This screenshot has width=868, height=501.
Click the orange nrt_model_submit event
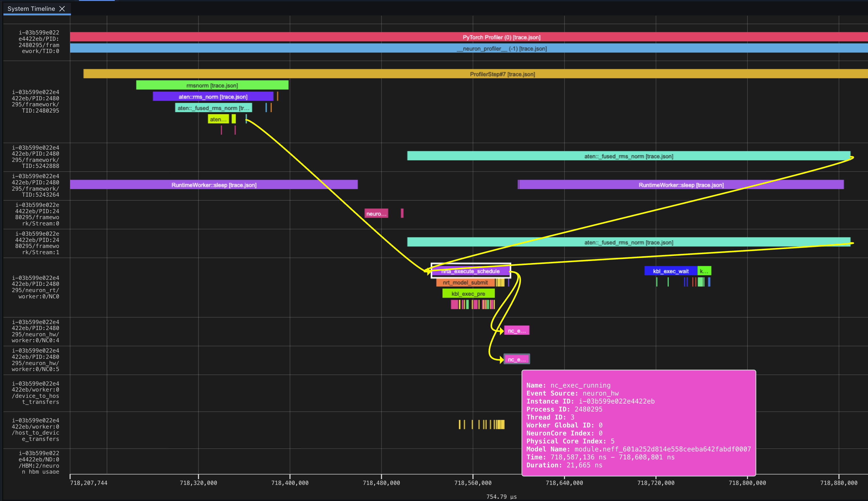(x=465, y=282)
